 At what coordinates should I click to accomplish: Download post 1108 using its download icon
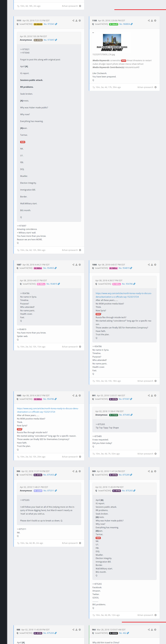click(152, 21)
